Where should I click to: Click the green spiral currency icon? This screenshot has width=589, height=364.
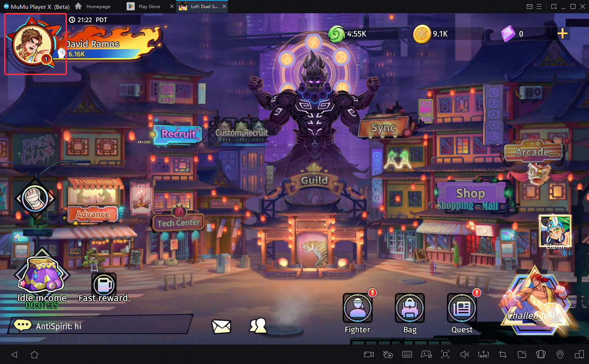(336, 34)
